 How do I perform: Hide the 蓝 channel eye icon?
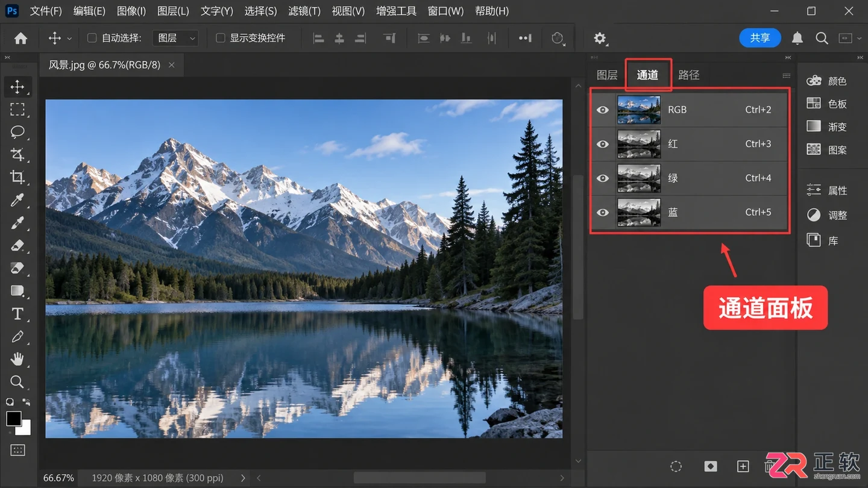click(603, 212)
